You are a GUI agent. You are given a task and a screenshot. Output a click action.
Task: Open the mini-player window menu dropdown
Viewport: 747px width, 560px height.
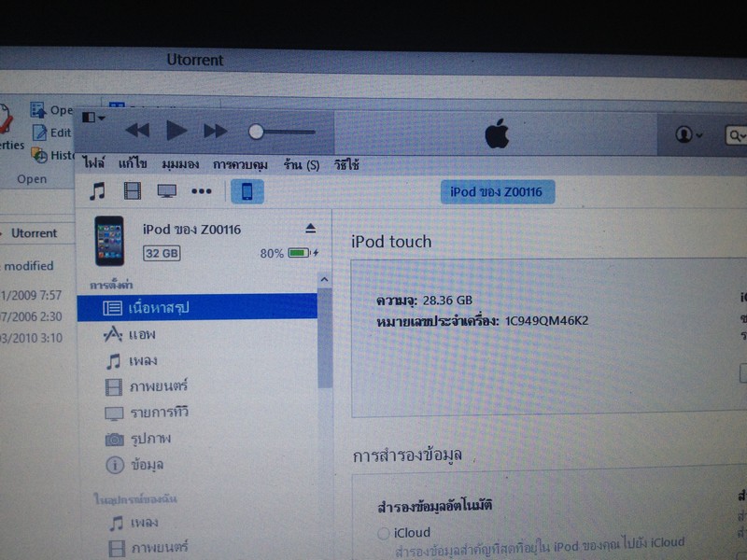click(94, 118)
